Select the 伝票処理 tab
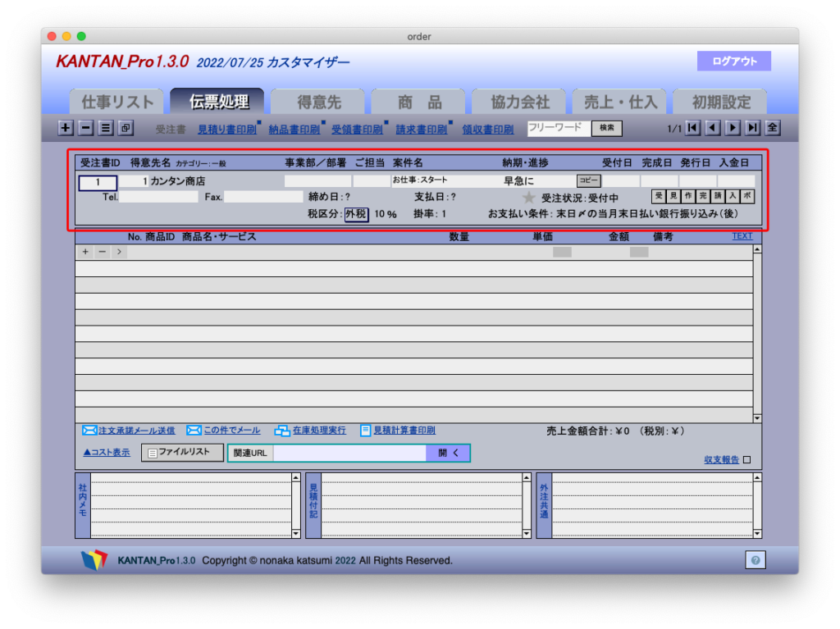The width and height of the screenshot is (840, 629). click(x=217, y=102)
